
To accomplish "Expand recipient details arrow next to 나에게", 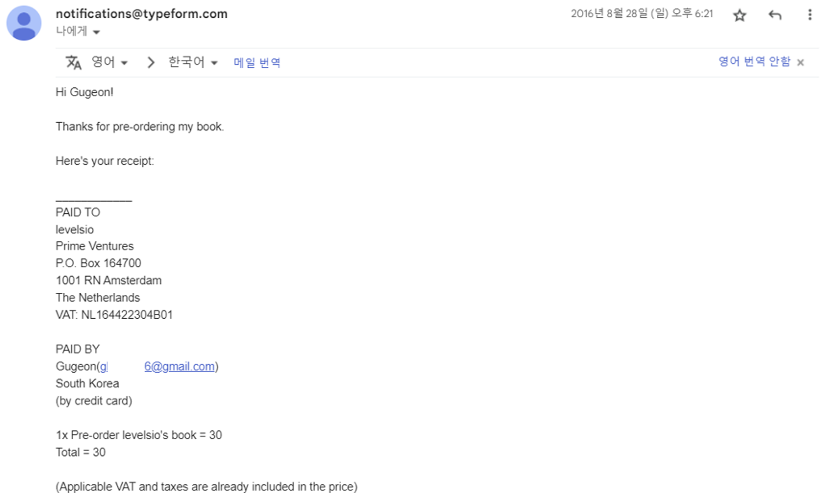I will click(x=96, y=32).
